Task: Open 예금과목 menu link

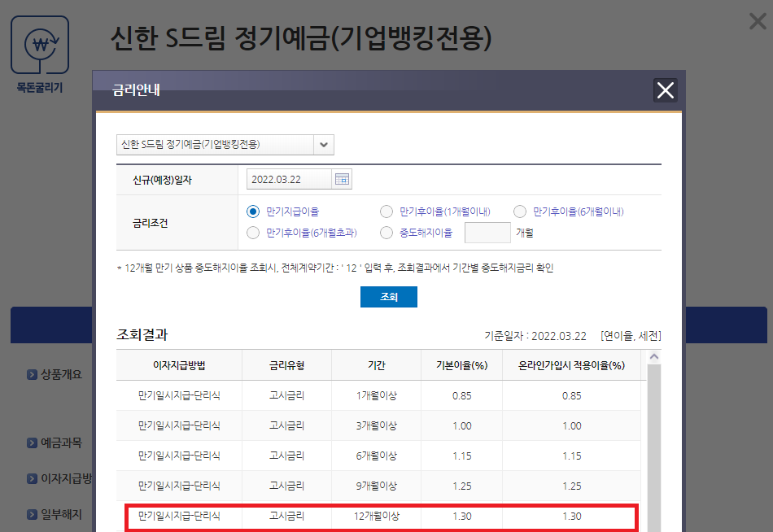Action: pos(61,443)
